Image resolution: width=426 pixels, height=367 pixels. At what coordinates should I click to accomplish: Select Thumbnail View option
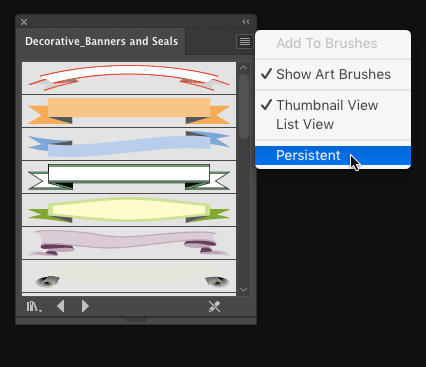point(333,105)
